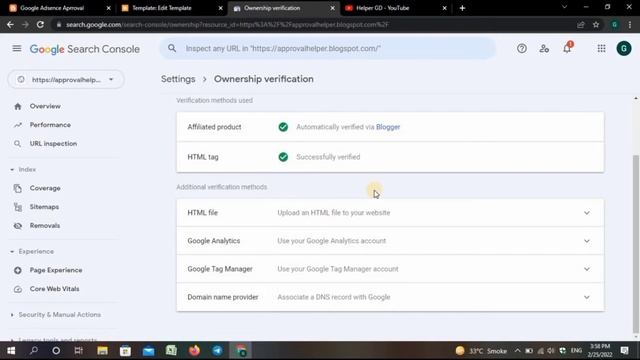Open the Windows Start menu

(x=11, y=351)
